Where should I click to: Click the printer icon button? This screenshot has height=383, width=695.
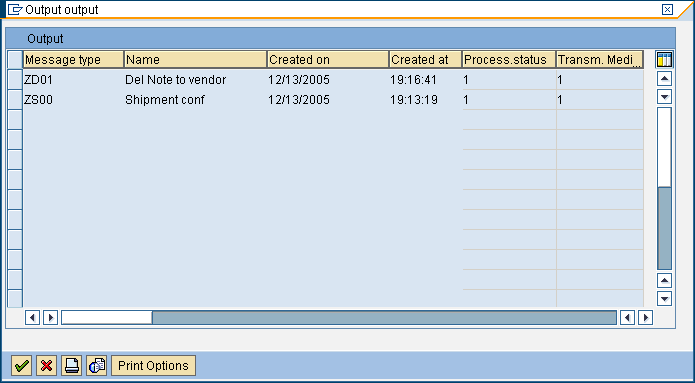pyautogui.click(x=71, y=366)
